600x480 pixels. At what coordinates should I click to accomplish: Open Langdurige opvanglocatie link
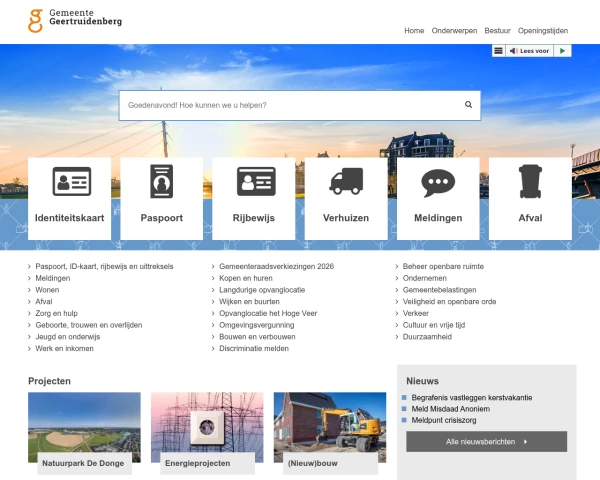click(262, 290)
